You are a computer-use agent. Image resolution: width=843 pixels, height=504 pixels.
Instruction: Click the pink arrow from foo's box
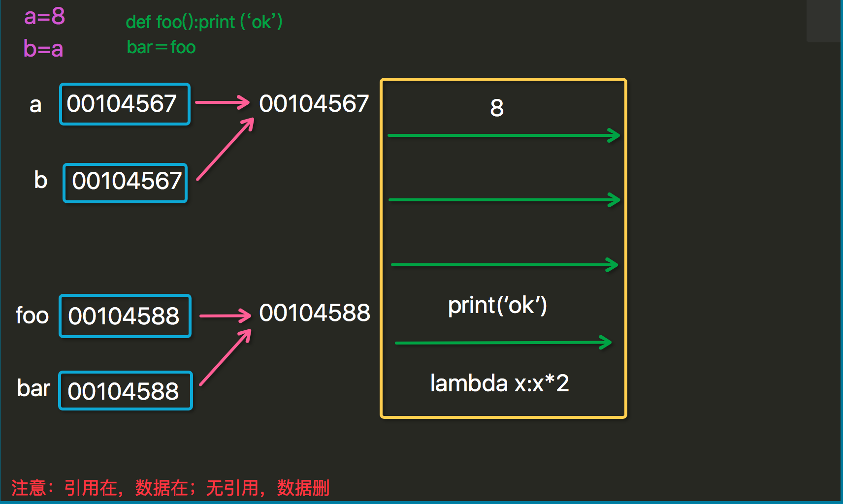[226, 315]
